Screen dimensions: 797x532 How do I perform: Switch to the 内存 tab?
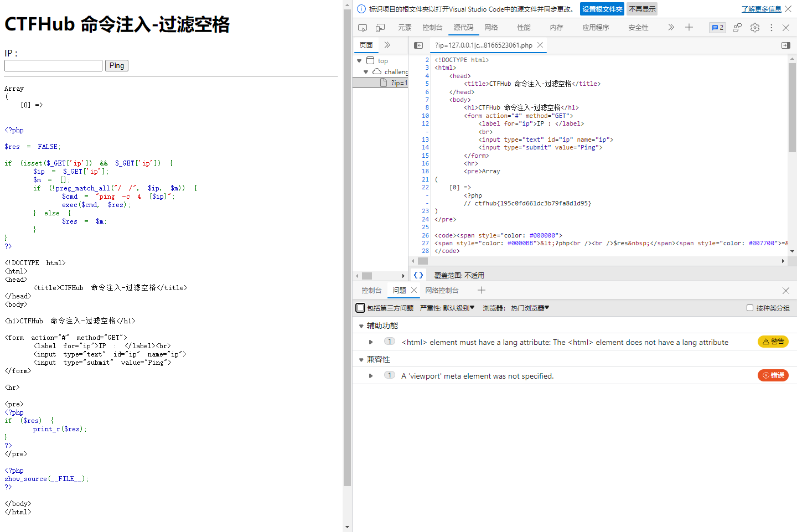point(556,28)
